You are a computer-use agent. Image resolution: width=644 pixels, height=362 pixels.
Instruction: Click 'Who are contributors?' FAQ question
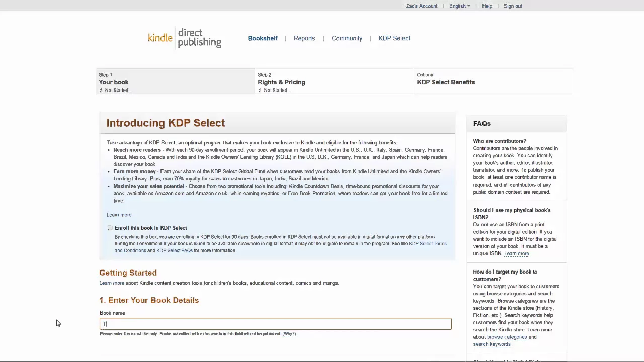(500, 141)
